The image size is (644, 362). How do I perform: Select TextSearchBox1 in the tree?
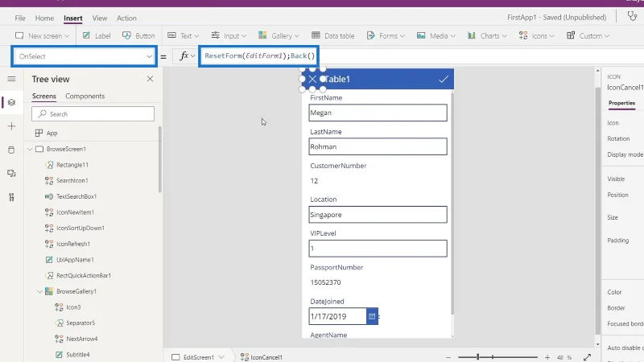(x=76, y=196)
